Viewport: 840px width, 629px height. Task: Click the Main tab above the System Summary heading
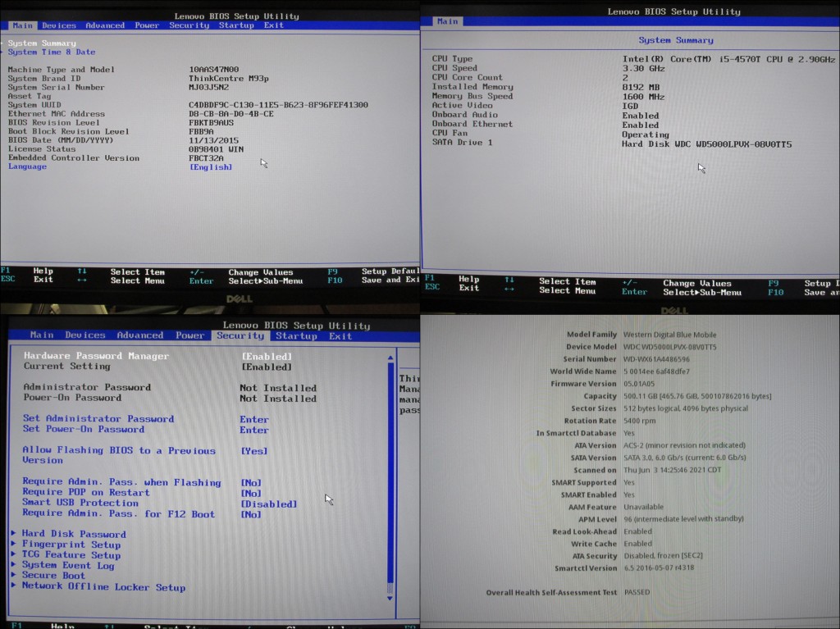tap(447, 21)
